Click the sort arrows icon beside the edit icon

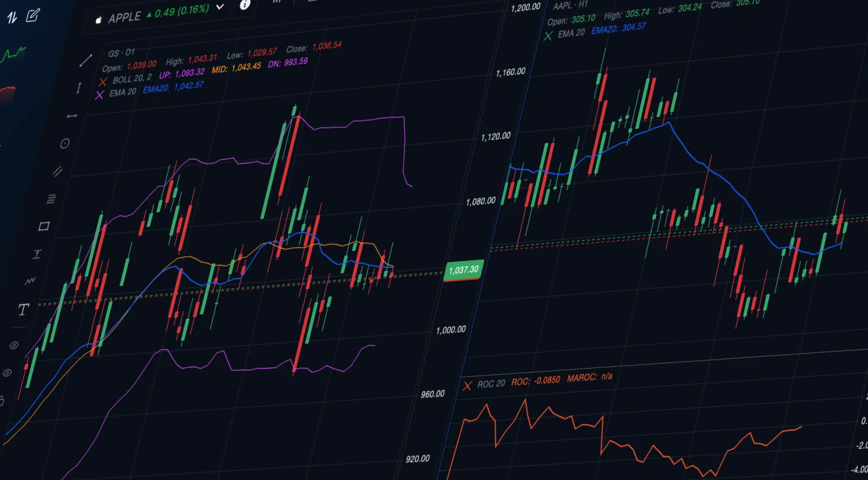point(12,18)
